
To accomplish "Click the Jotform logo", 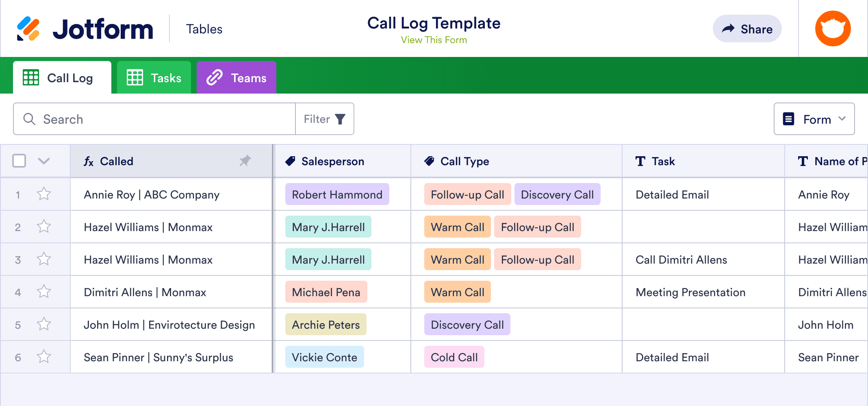I will (85, 29).
